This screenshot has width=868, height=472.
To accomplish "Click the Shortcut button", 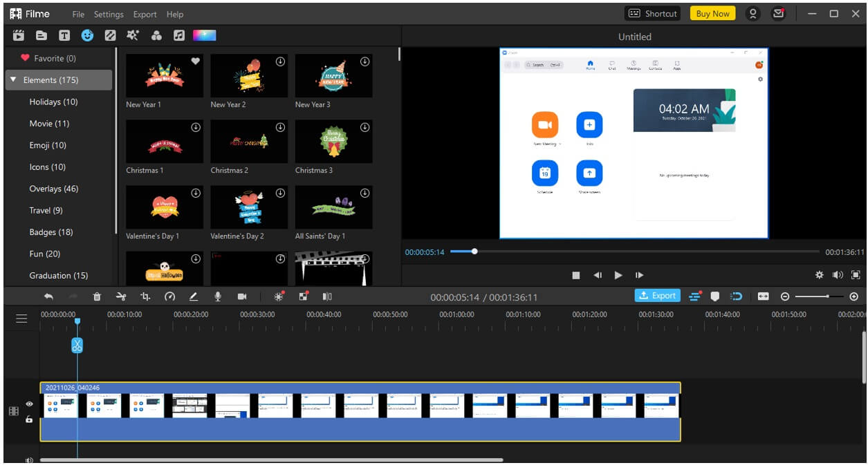I will click(652, 13).
